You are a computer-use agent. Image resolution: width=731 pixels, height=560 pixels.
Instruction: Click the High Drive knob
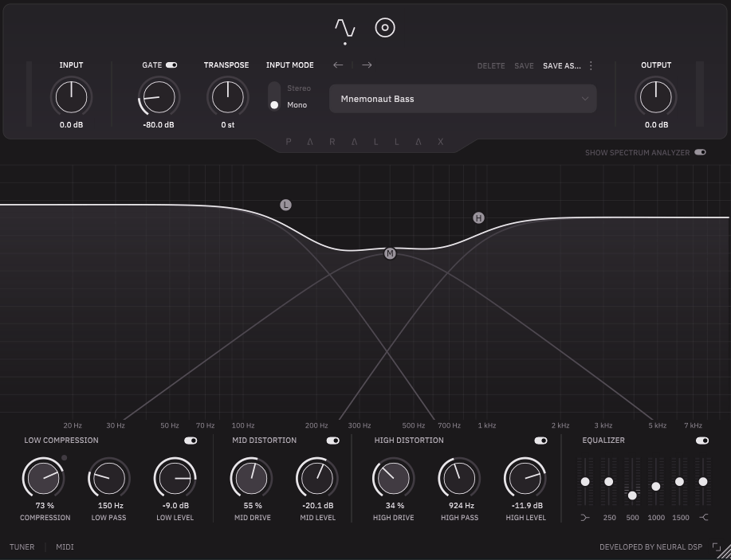(x=394, y=478)
